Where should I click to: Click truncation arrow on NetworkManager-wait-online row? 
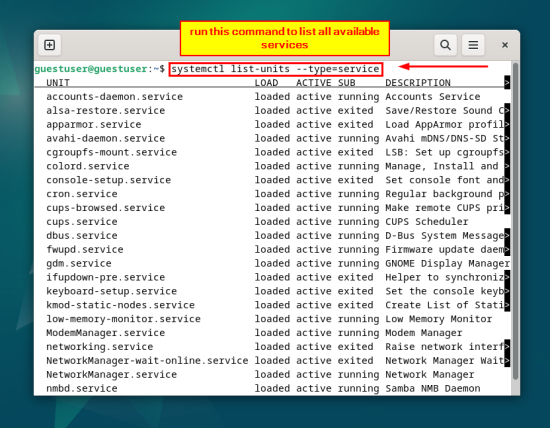pos(507,361)
